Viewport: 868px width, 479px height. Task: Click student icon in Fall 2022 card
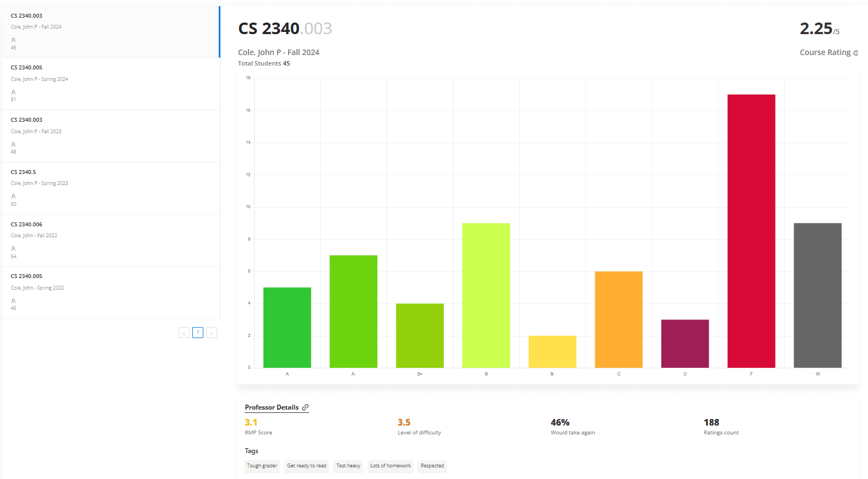pos(13,249)
